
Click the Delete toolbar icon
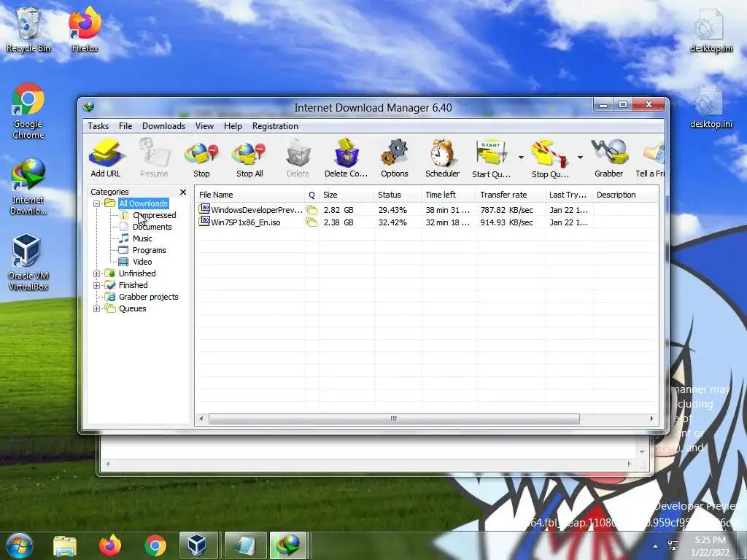298,158
